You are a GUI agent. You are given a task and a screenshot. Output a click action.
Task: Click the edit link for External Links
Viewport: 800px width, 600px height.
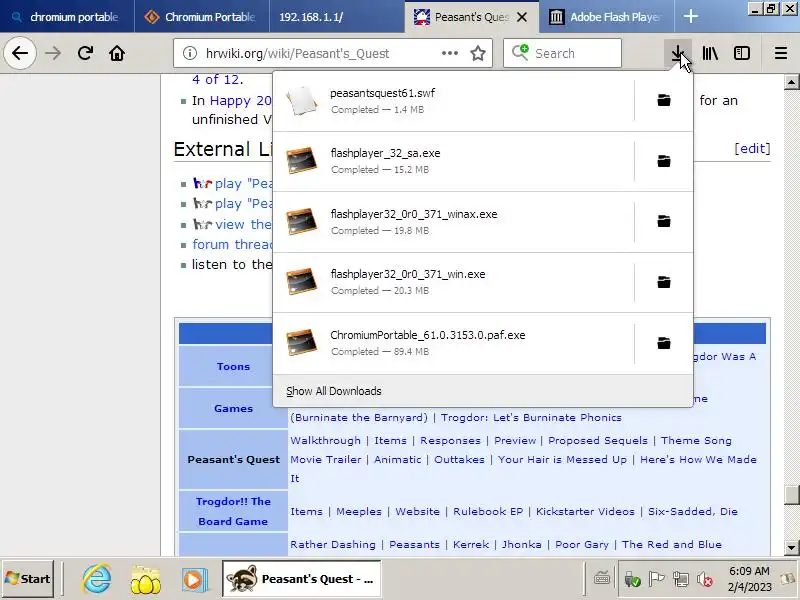pyautogui.click(x=752, y=148)
